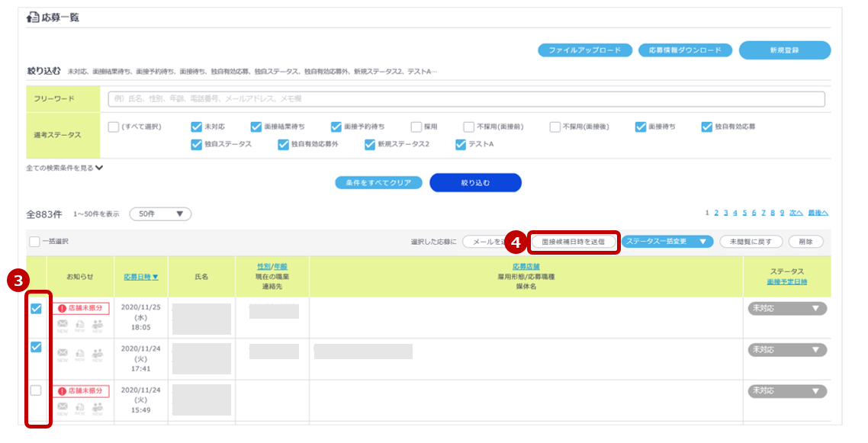Uncheck the 未対応 status filter checkbox
This screenshot has width=868, height=443.
pos(196,127)
